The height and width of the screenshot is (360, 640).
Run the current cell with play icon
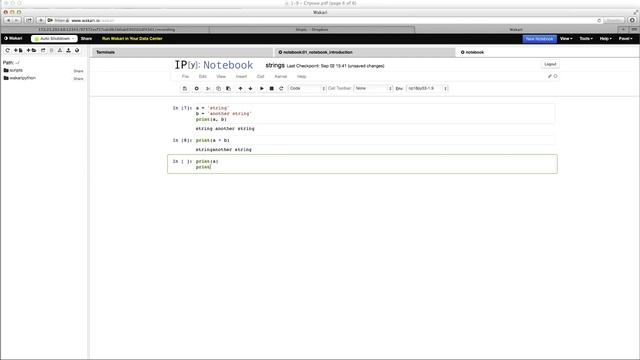pos(262,89)
